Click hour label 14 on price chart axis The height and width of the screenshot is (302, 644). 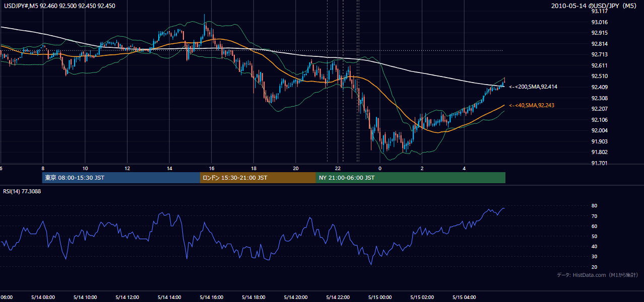(169, 168)
